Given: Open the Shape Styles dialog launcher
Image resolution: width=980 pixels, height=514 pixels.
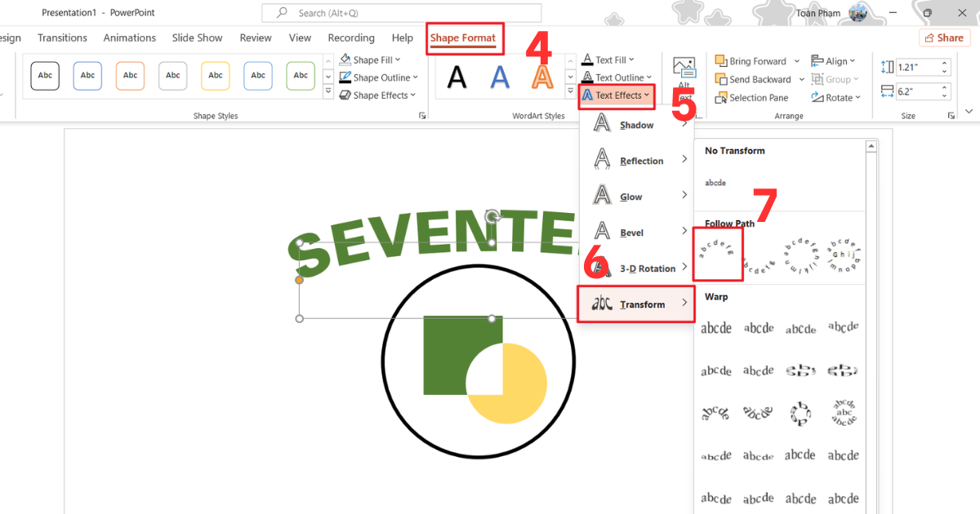Looking at the screenshot, I should [x=422, y=116].
